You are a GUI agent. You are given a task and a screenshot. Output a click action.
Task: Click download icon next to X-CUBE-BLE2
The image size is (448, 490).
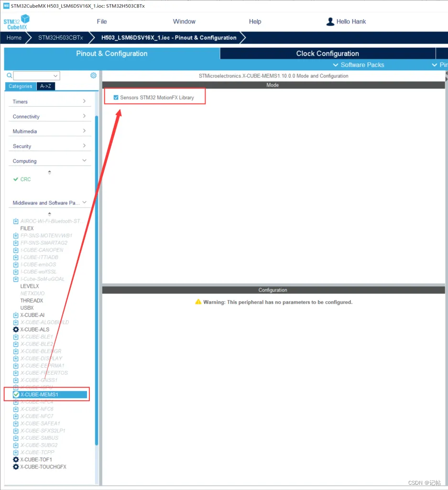click(x=16, y=344)
